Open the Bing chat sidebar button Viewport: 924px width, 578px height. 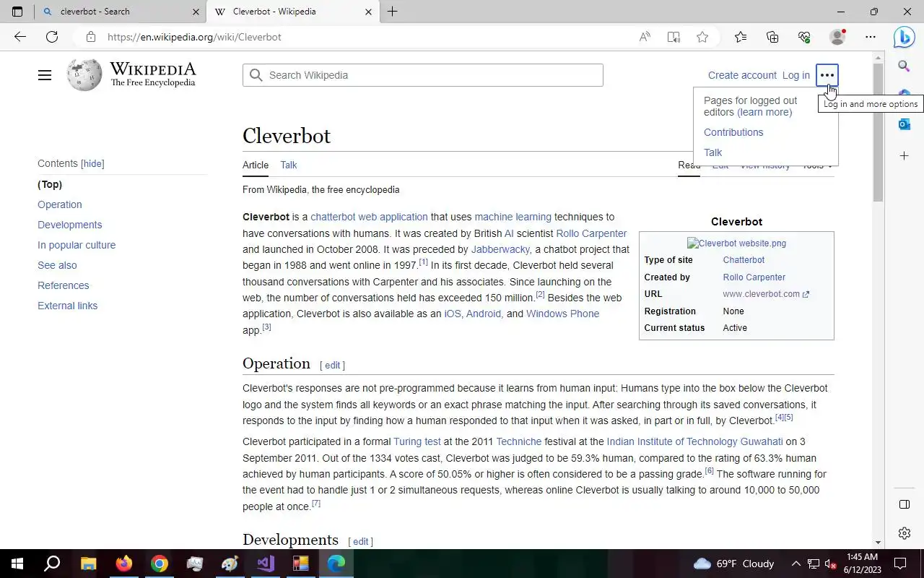[x=904, y=37]
